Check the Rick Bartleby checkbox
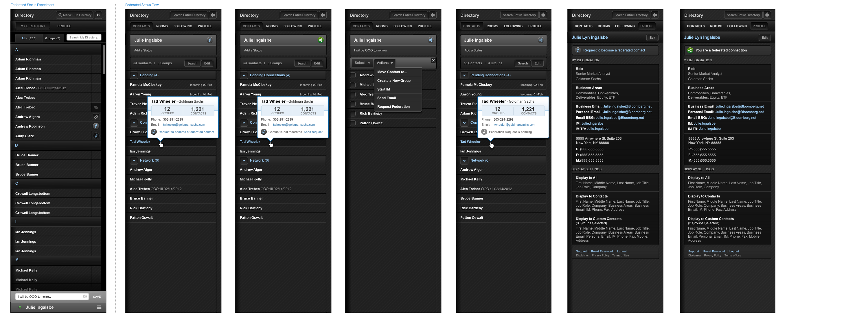 [x=353, y=113]
